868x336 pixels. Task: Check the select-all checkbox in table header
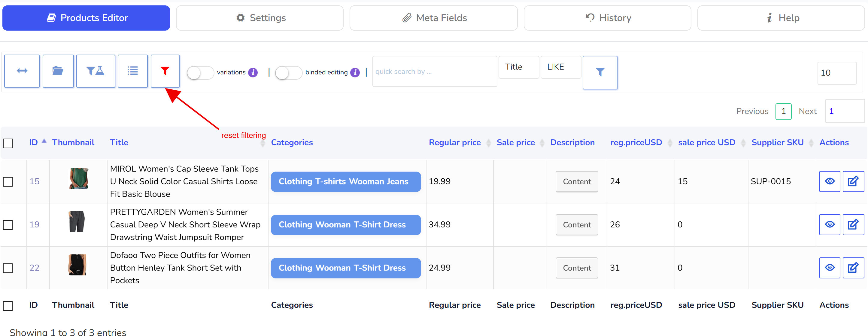pyautogui.click(x=8, y=143)
